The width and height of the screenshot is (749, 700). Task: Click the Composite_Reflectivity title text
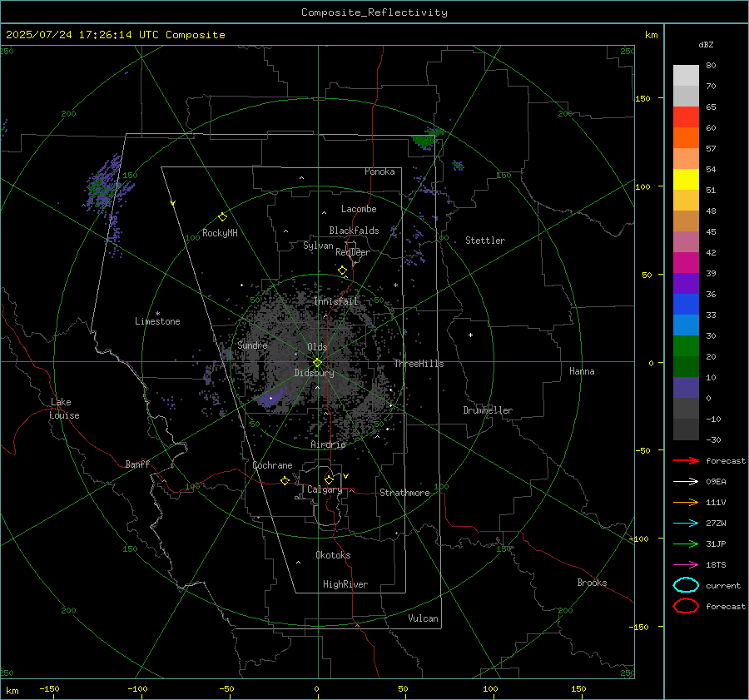[x=374, y=12]
